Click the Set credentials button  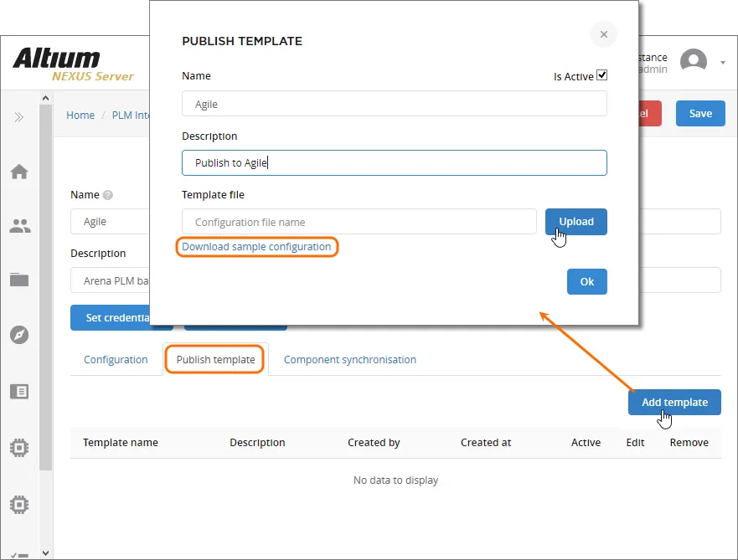[110, 318]
